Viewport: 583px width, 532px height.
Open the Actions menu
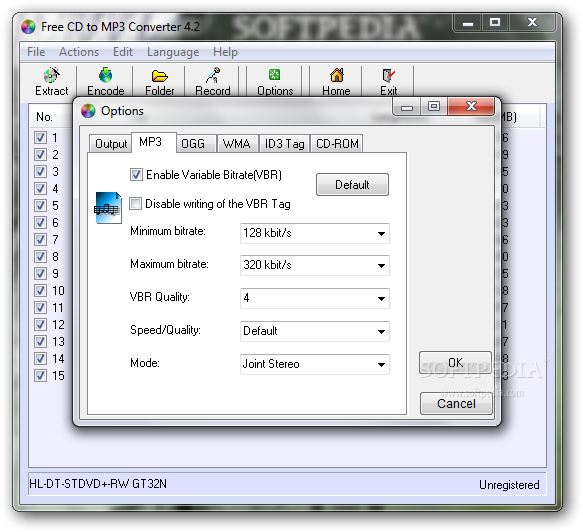(x=79, y=52)
